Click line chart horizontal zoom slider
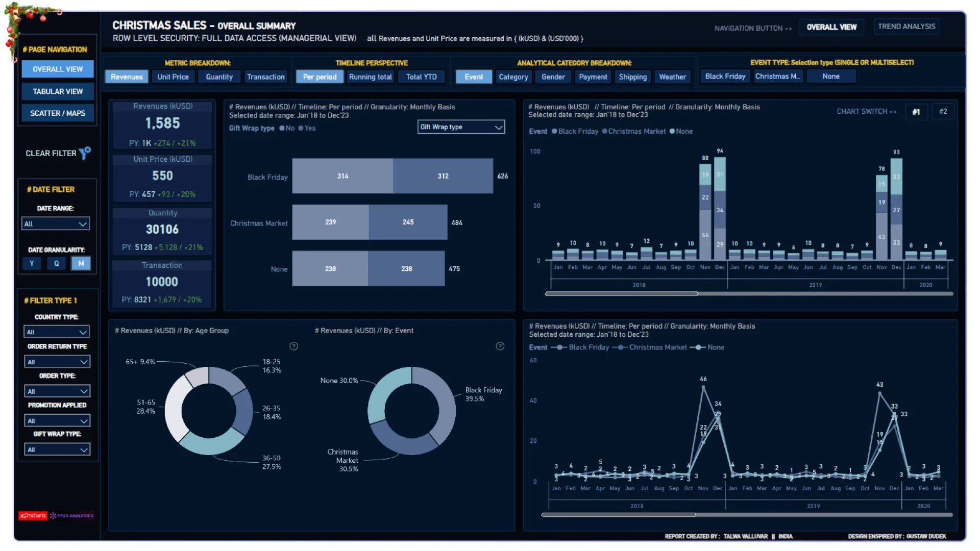Image resolution: width=980 pixels, height=551 pixels. (x=619, y=515)
